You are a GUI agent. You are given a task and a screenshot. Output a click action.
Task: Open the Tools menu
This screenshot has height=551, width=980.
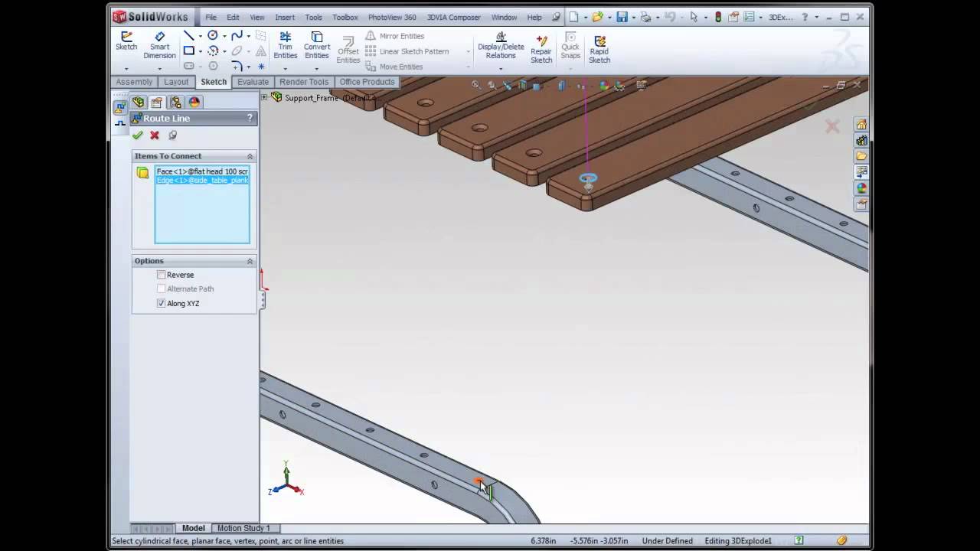(314, 17)
